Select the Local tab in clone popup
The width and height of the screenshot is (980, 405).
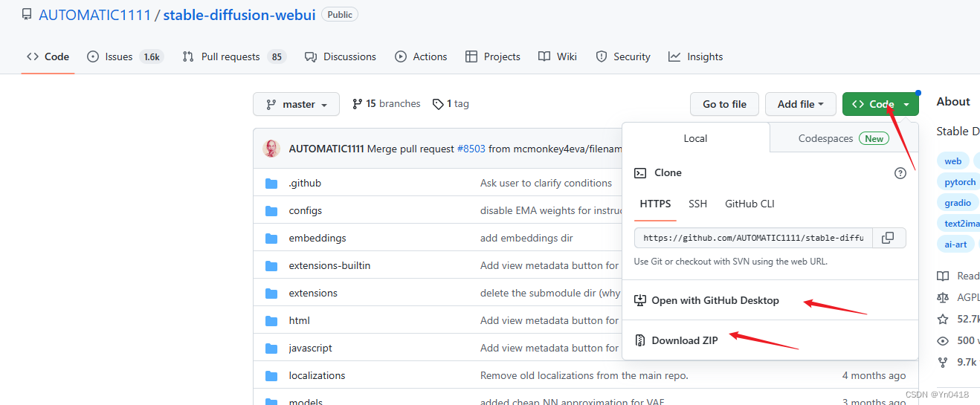click(x=695, y=138)
